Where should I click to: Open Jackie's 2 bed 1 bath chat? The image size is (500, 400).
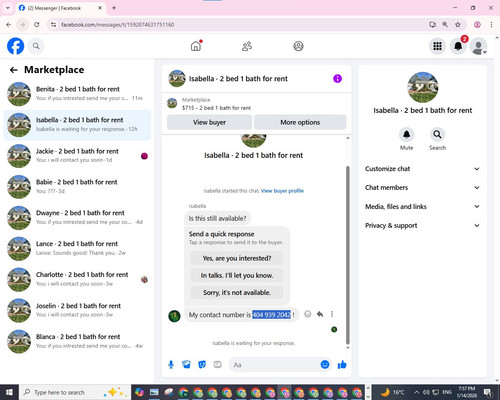[77, 156]
